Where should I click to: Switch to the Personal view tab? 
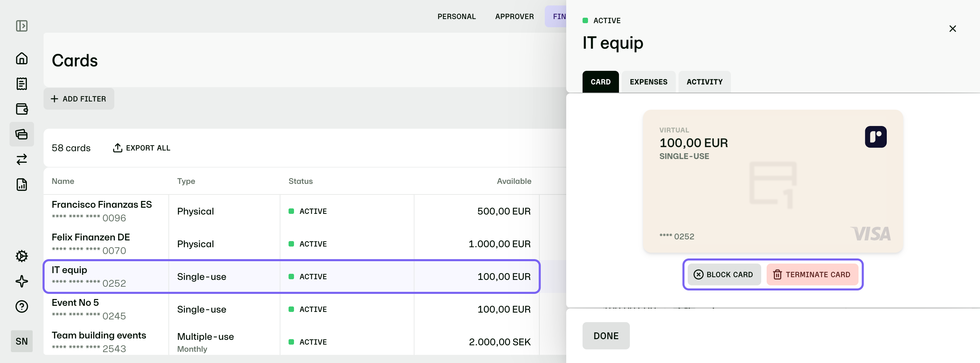click(457, 16)
